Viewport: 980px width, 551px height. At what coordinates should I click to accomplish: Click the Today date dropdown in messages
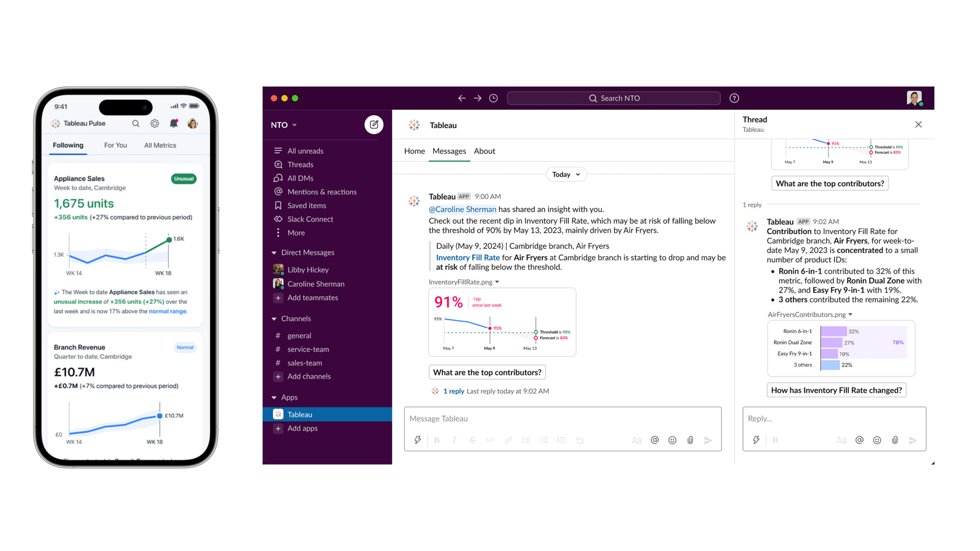coord(565,173)
